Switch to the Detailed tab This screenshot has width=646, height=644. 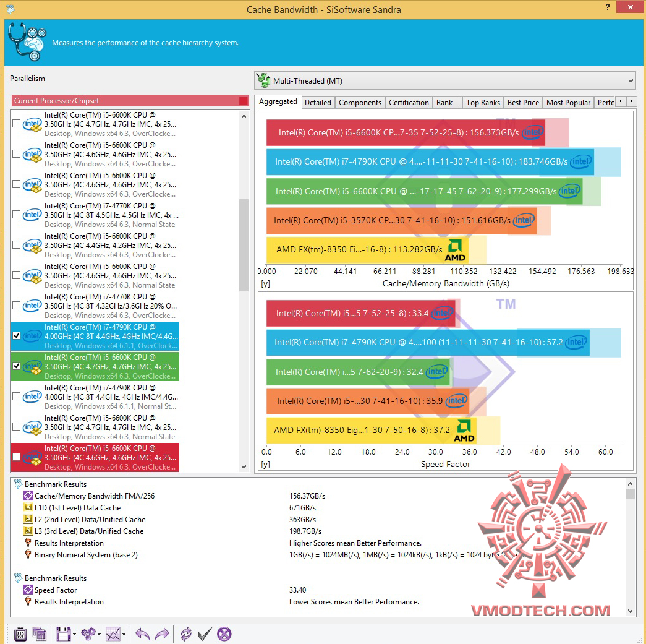(x=318, y=103)
